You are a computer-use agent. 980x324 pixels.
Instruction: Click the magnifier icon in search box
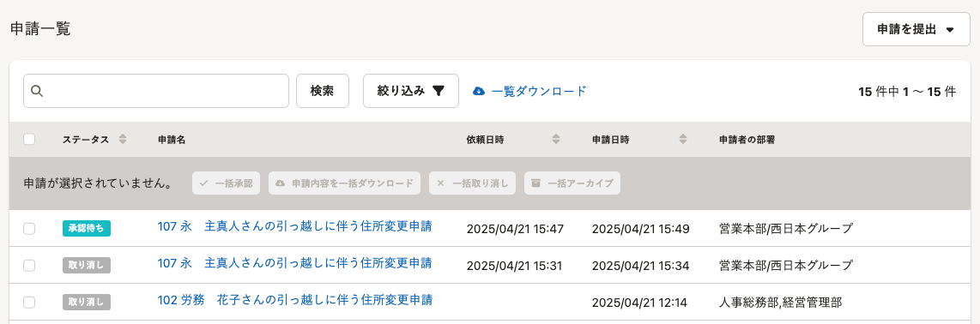(x=36, y=91)
